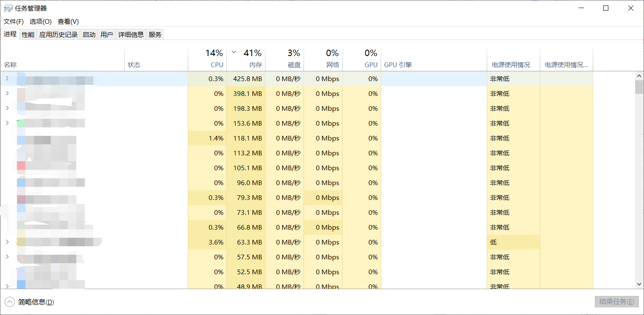Click the vertical scrollbar up arrow
The width and height of the screenshot is (644, 315).
[x=639, y=76]
